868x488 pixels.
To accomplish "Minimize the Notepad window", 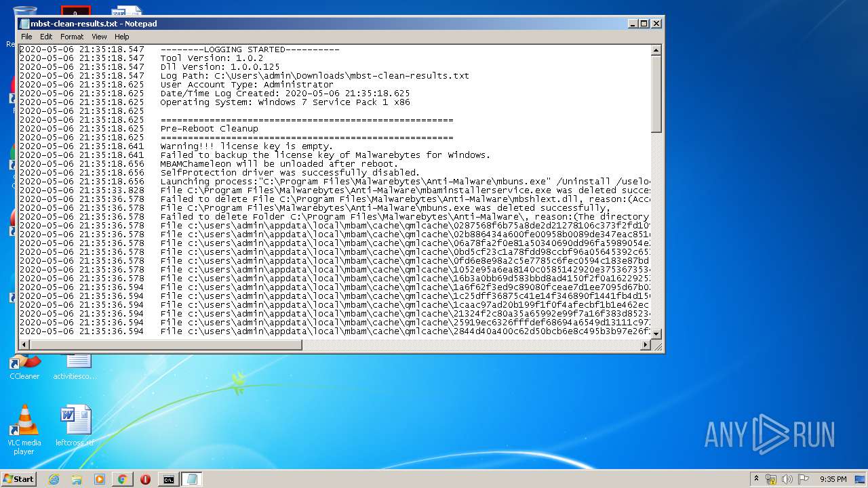I will [x=633, y=23].
